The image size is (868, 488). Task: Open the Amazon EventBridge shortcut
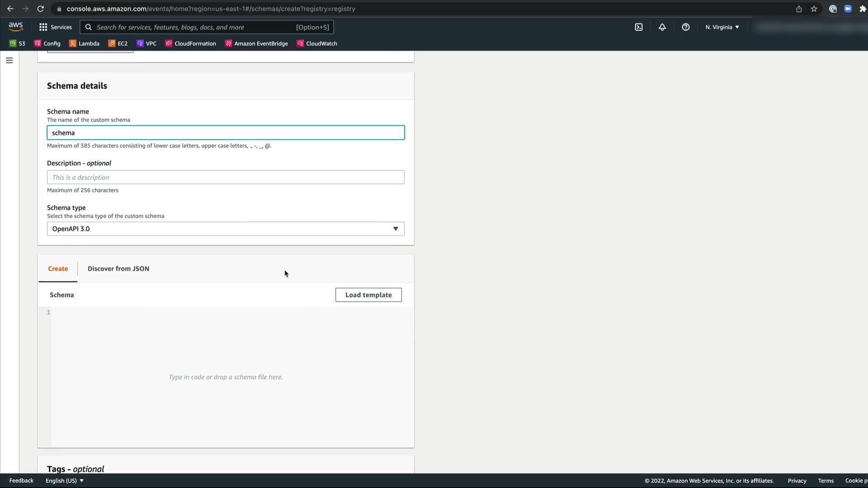[x=256, y=44]
